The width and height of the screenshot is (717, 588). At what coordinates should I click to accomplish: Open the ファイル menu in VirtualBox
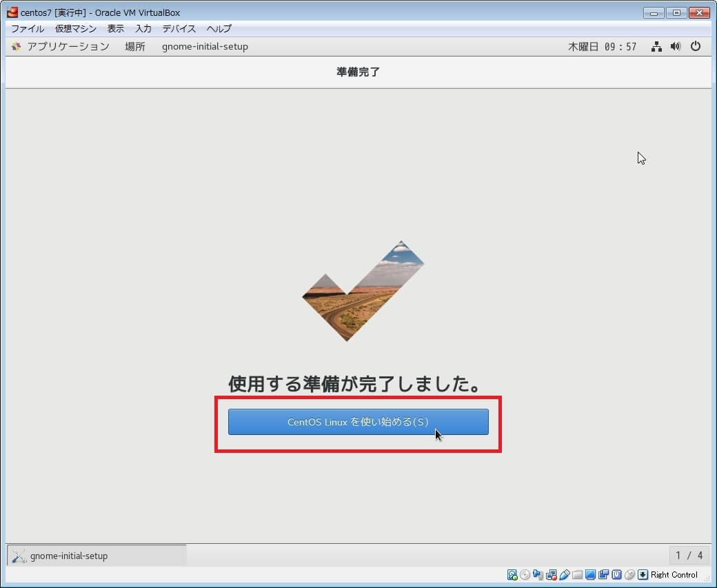point(28,29)
